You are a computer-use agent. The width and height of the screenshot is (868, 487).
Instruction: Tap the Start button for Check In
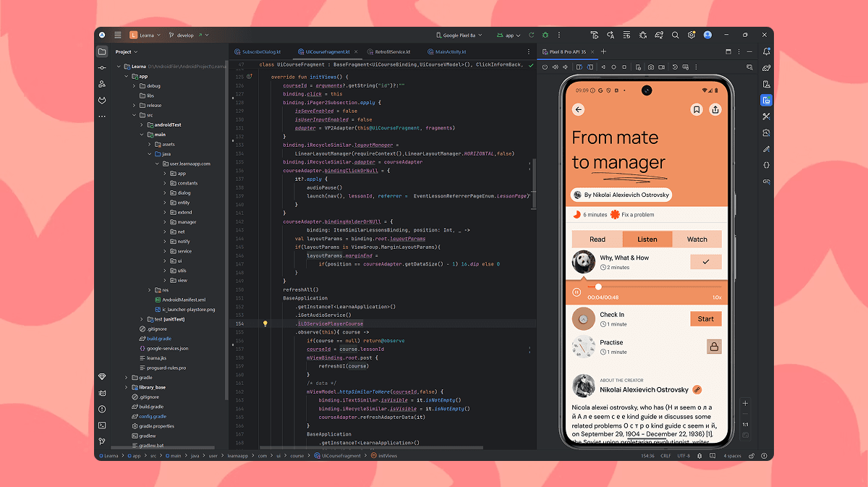click(x=706, y=318)
